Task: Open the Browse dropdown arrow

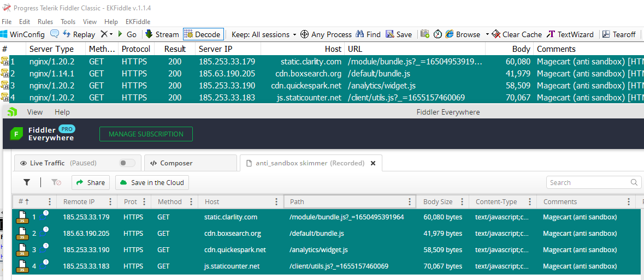Action: click(487, 34)
